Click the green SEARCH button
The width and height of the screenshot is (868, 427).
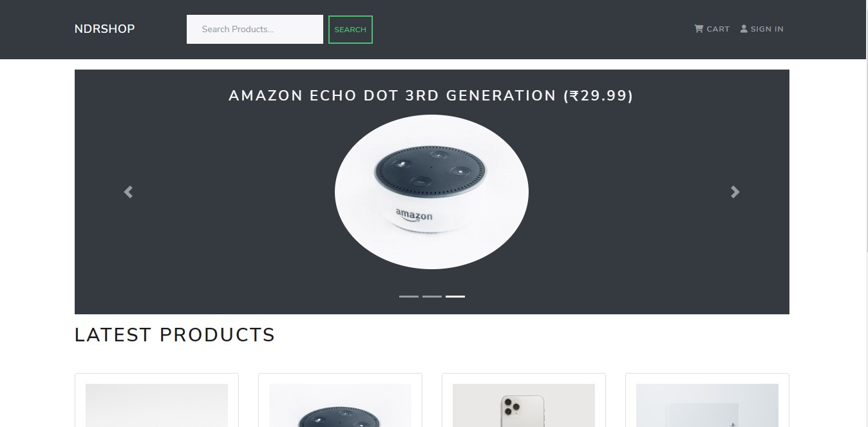[x=350, y=30]
